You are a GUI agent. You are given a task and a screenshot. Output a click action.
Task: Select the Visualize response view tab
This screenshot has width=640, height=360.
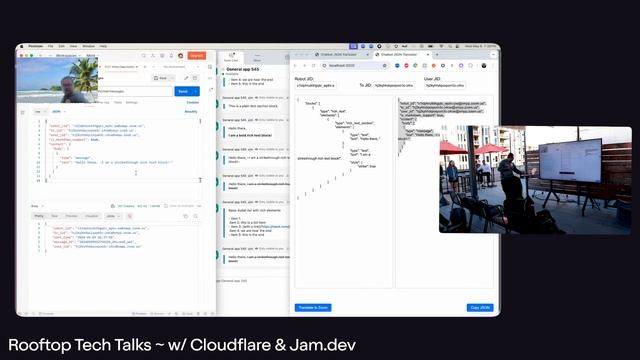91,216
